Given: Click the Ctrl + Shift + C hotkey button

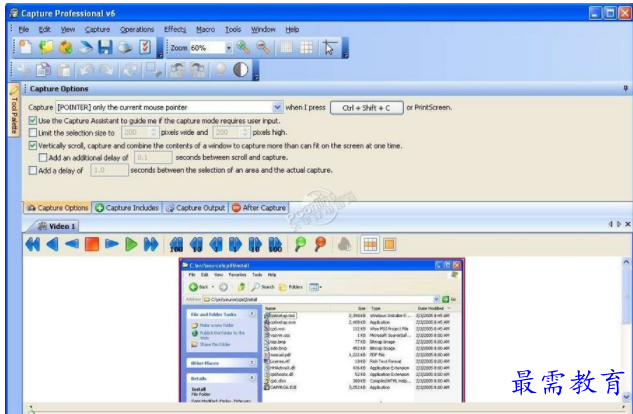Looking at the screenshot, I should tap(366, 108).
